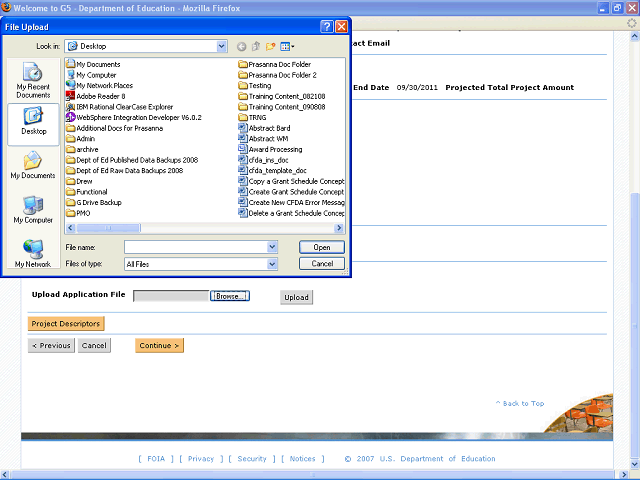Create a new folder with toolbar icon
Viewport: 640px width, 480px height.
coord(270,47)
